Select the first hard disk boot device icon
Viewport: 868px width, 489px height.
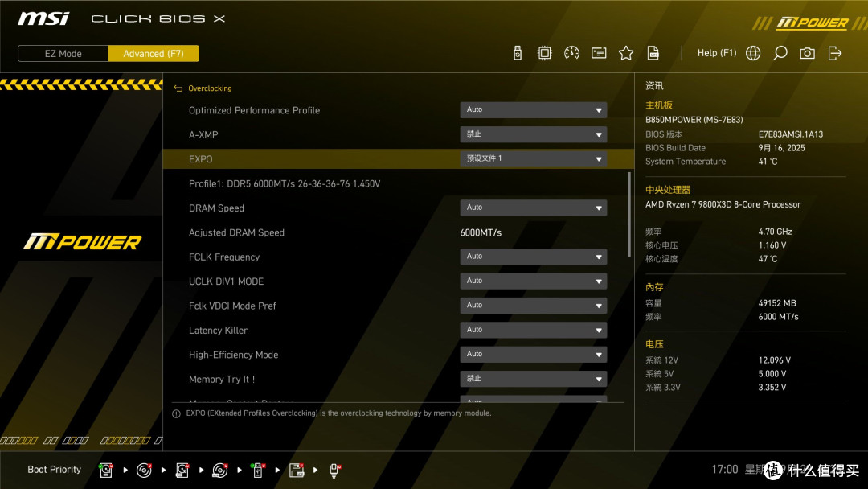click(x=106, y=471)
